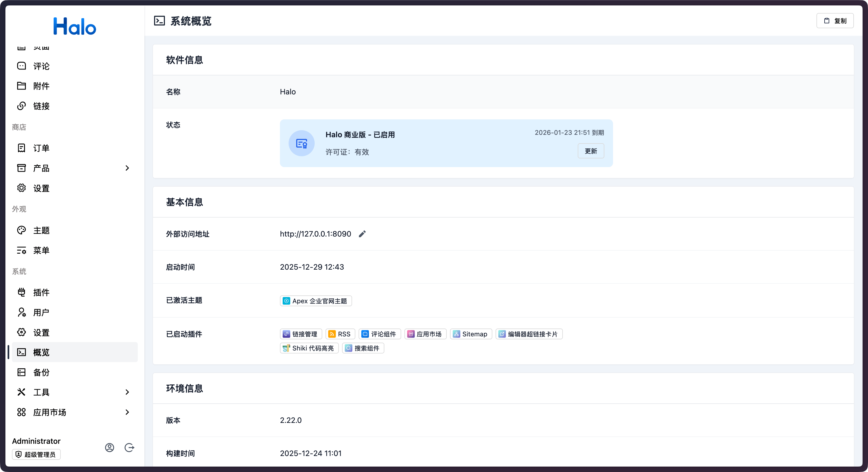The height and width of the screenshot is (472, 868).
Task: Open the 搜索组件 plugin tag
Action: pyautogui.click(x=363, y=348)
